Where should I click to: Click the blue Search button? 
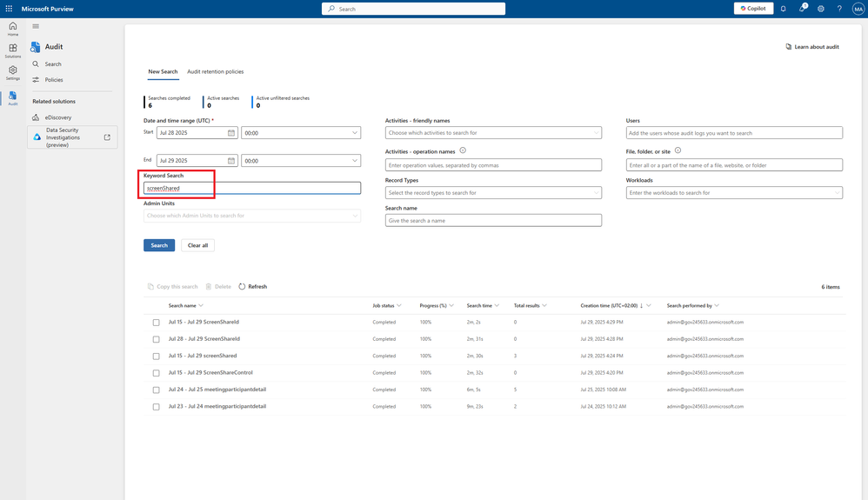pos(159,245)
